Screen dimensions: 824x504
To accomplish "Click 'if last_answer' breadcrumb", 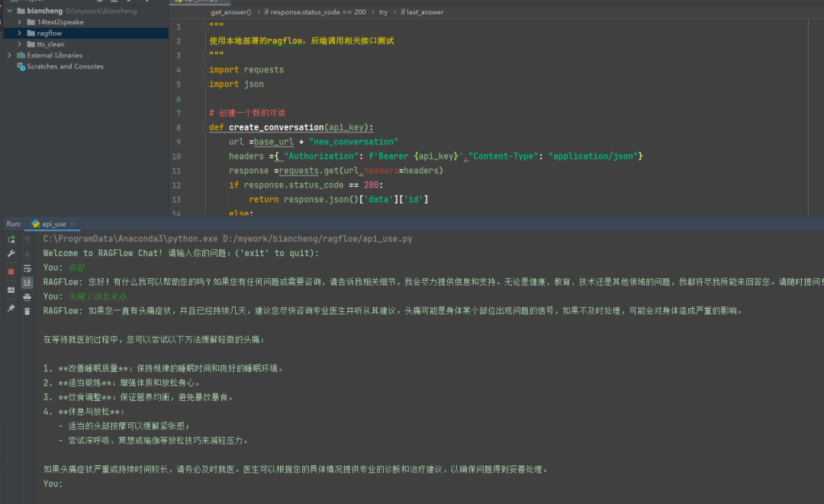I will coord(422,12).
